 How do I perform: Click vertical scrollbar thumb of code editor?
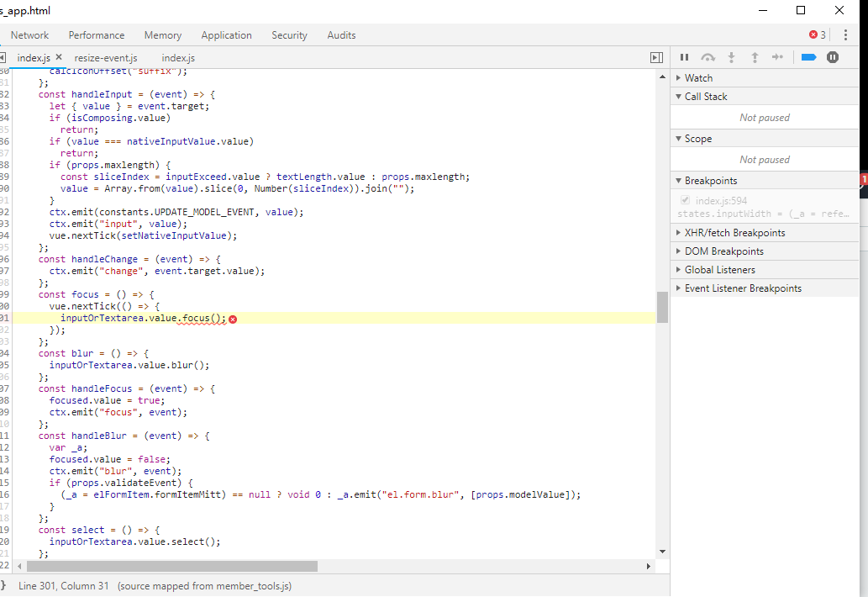coord(662,307)
